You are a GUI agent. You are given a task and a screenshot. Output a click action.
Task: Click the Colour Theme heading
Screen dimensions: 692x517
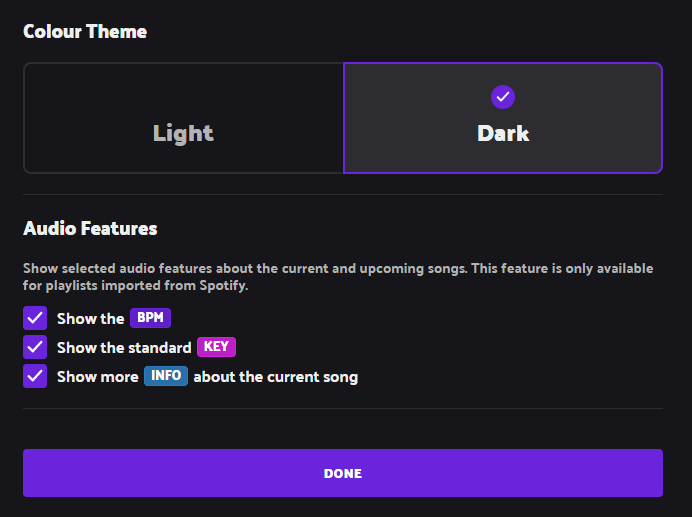85,32
